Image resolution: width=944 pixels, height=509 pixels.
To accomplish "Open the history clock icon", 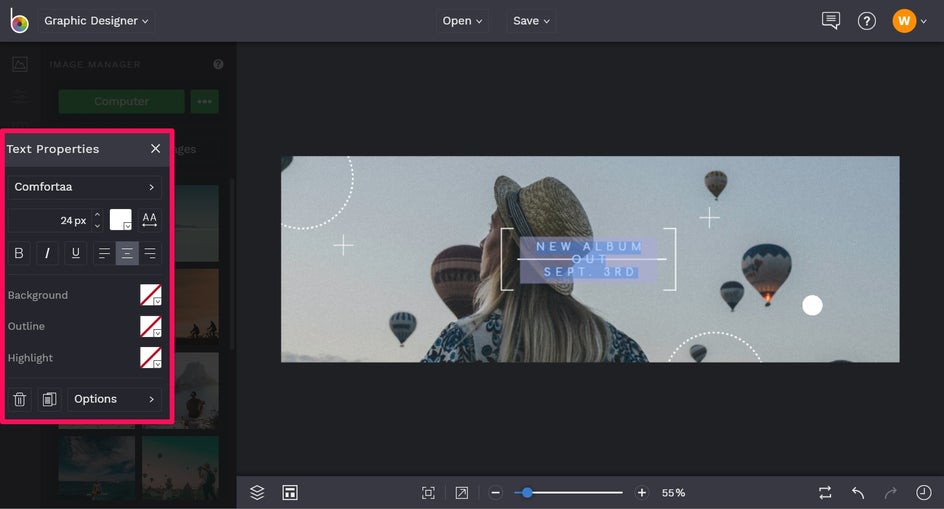I will (924, 492).
